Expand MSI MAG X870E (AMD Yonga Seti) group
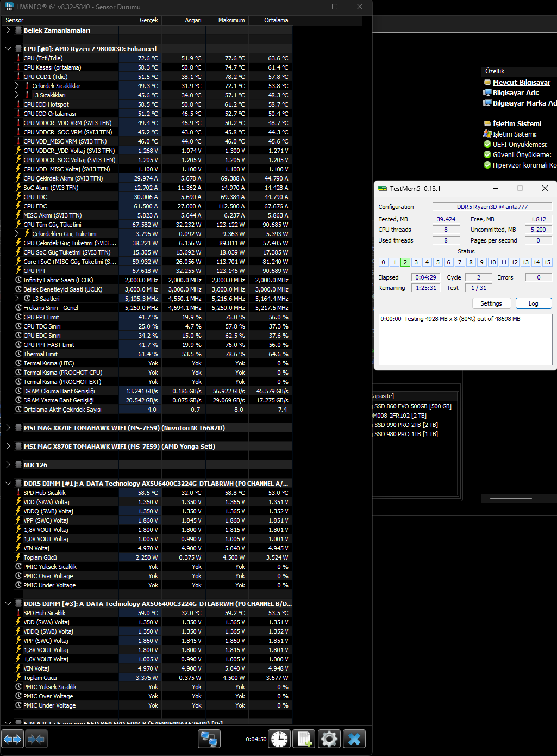The image size is (557, 756). 8,447
